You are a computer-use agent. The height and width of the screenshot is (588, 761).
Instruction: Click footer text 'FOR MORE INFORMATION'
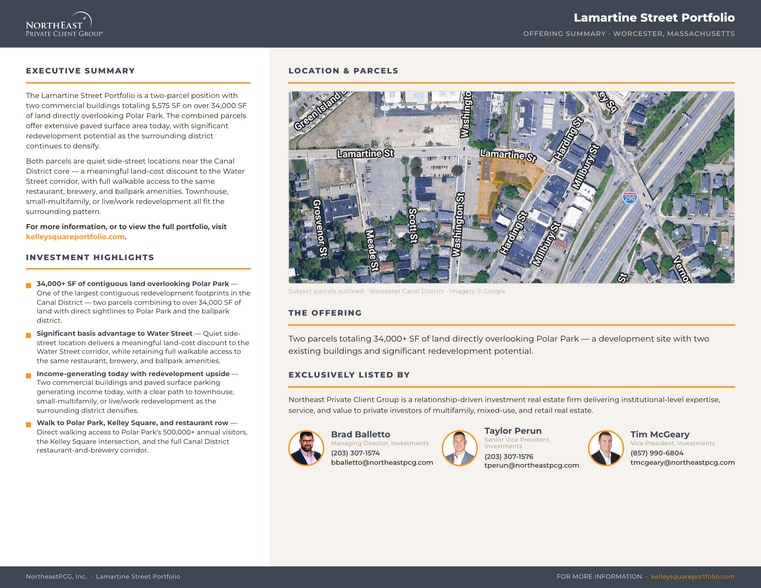pos(599,576)
